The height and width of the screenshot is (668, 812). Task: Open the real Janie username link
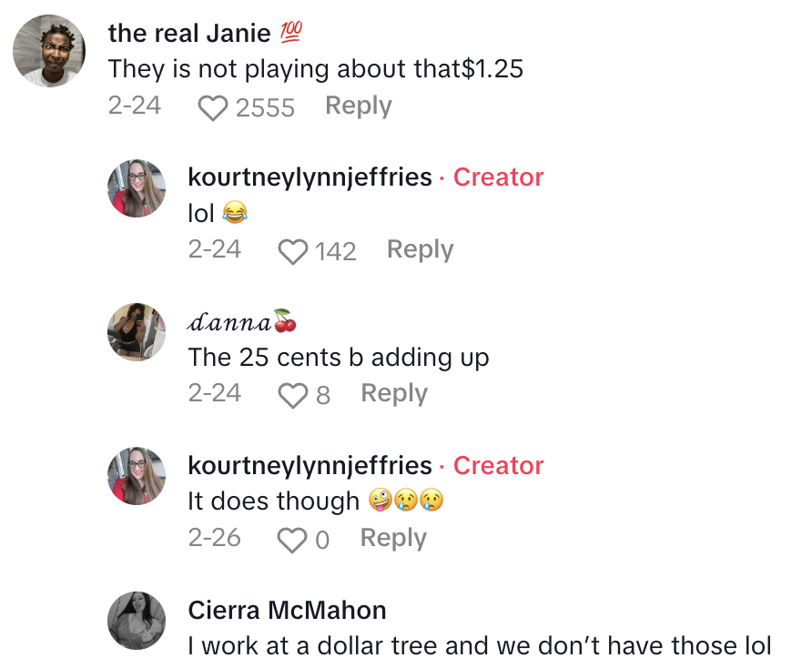(x=189, y=33)
